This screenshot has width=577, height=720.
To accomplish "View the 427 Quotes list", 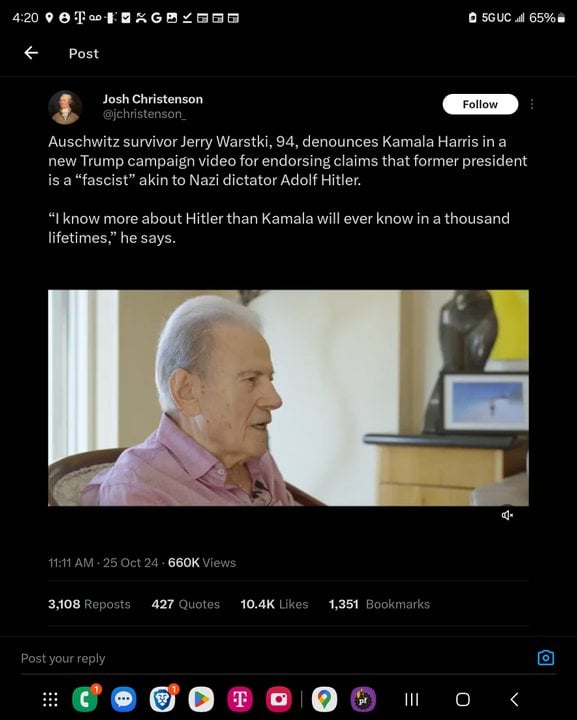I will point(185,604).
